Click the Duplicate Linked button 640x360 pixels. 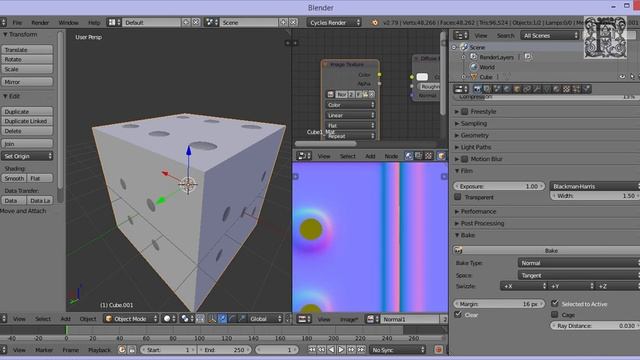coord(27,121)
